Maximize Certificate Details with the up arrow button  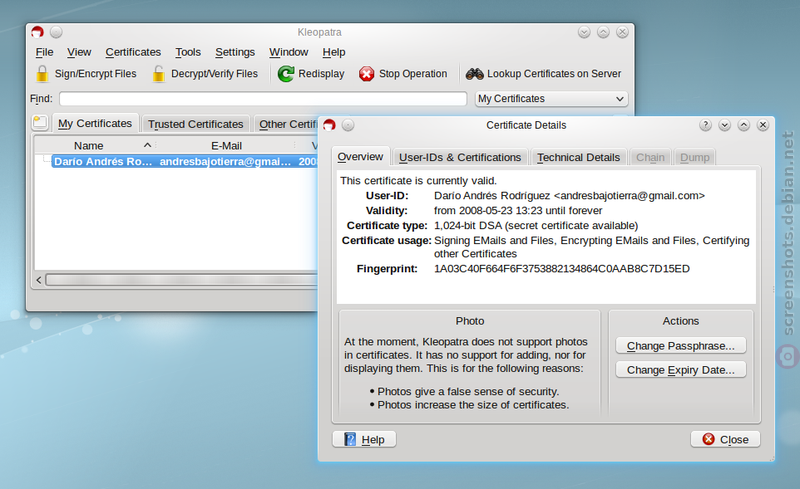[744, 125]
